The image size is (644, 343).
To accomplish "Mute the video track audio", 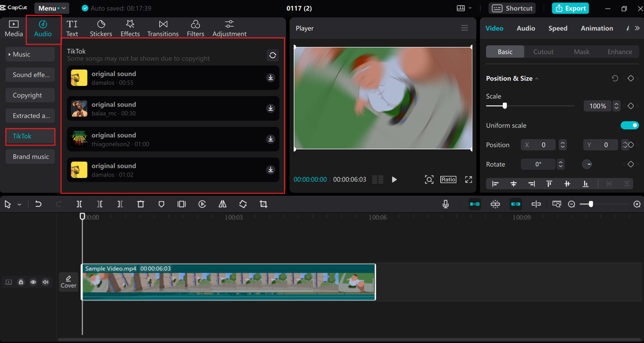I will tap(45, 282).
